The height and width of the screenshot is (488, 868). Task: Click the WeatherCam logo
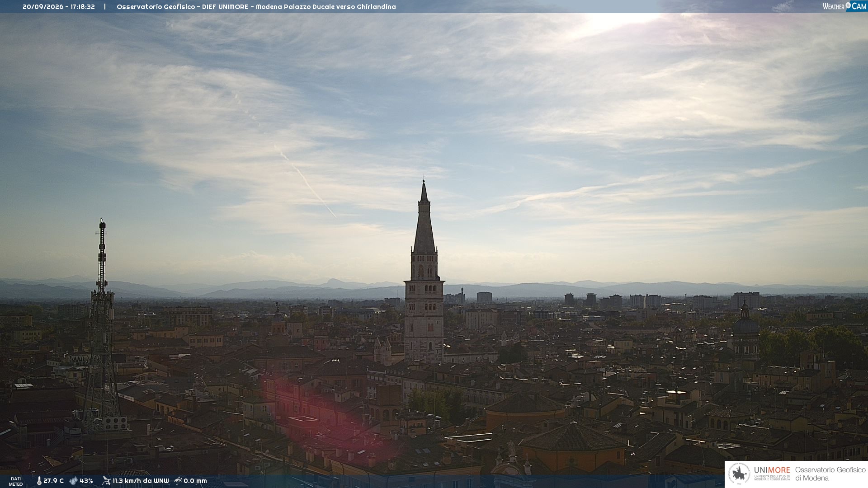point(844,6)
